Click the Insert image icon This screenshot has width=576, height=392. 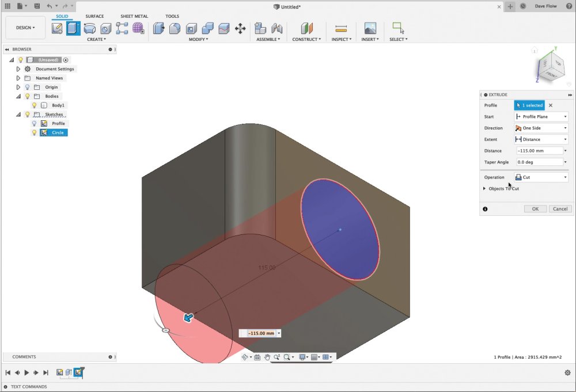tap(370, 28)
